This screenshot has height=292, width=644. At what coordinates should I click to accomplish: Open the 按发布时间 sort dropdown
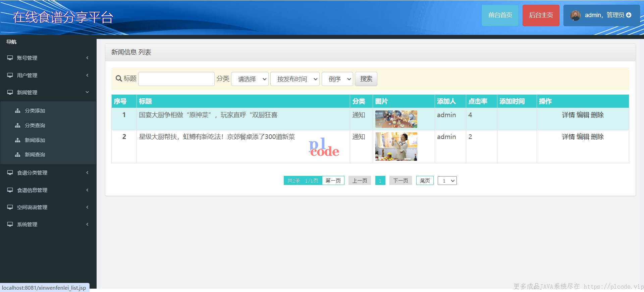coord(295,79)
